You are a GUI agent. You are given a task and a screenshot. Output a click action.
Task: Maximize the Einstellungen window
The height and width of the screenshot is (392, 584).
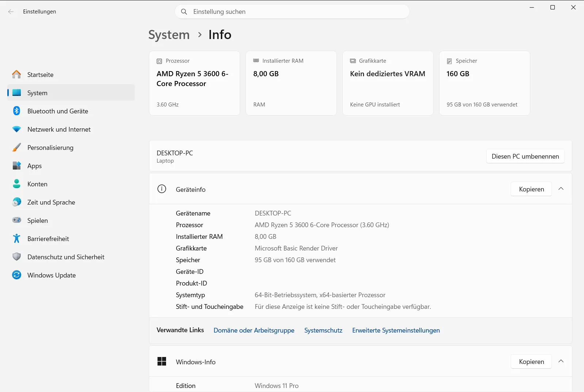click(x=553, y=7)
